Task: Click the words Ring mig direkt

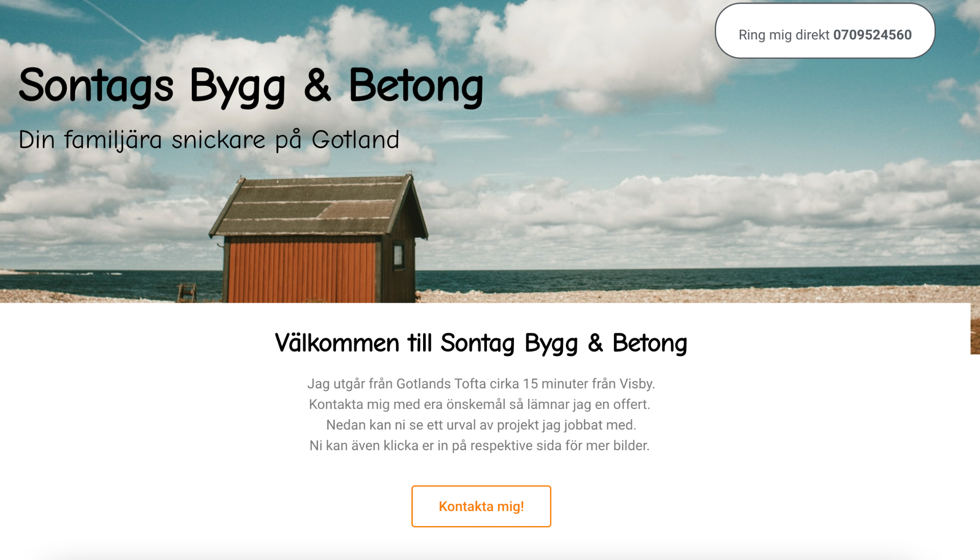Action: pyautogui.click(x=784, y=35)
